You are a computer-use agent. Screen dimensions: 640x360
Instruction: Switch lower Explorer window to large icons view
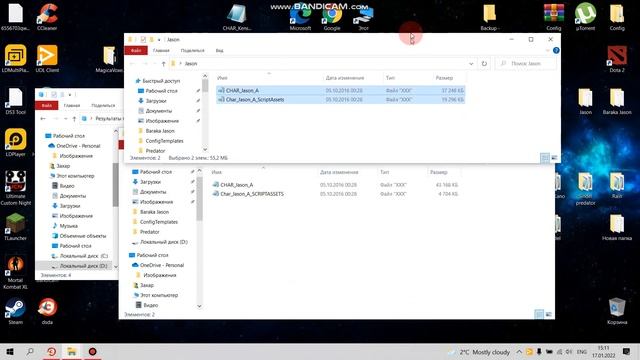click(549, 314)
